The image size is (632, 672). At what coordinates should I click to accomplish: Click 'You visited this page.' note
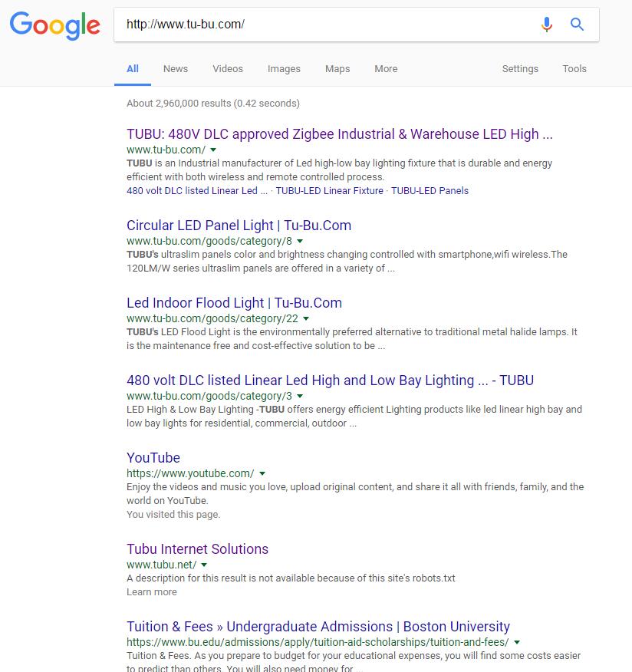(173, 514)
